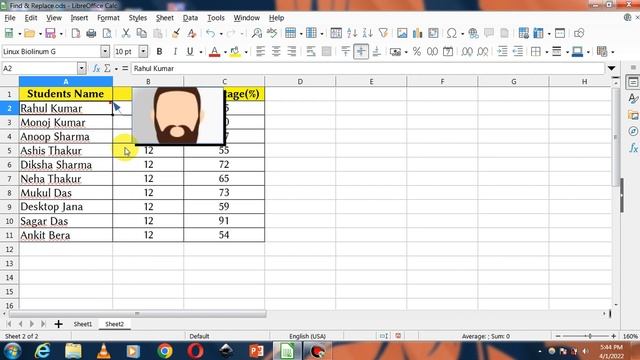Toggle Center Vertically alignment
The width and height of the screenshot is (640, 360).
tap(361, 51)
